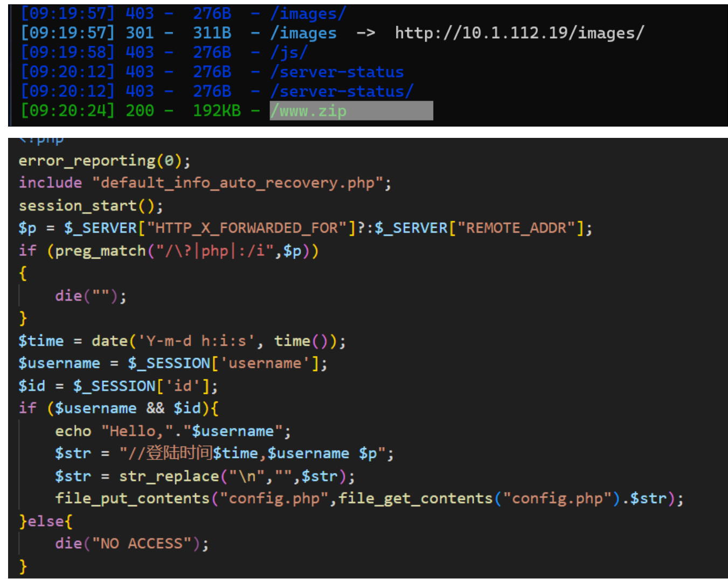
Task: Click the 311B size value
Action: coord(212,33)
